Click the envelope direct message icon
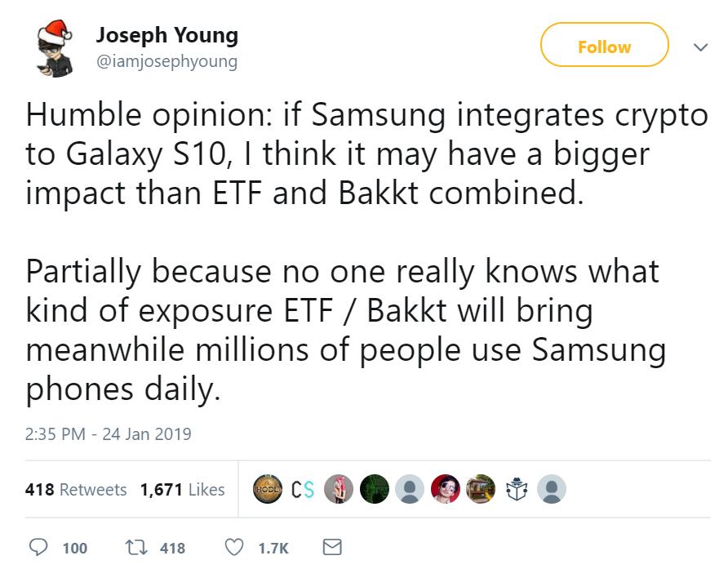Screen dimensions: 728x569 click(x=331, y=549)
